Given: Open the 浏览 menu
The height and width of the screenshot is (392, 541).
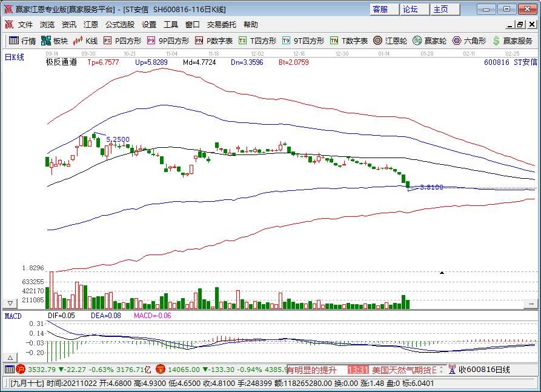Looking at the screenshot, I should [47, 24].
